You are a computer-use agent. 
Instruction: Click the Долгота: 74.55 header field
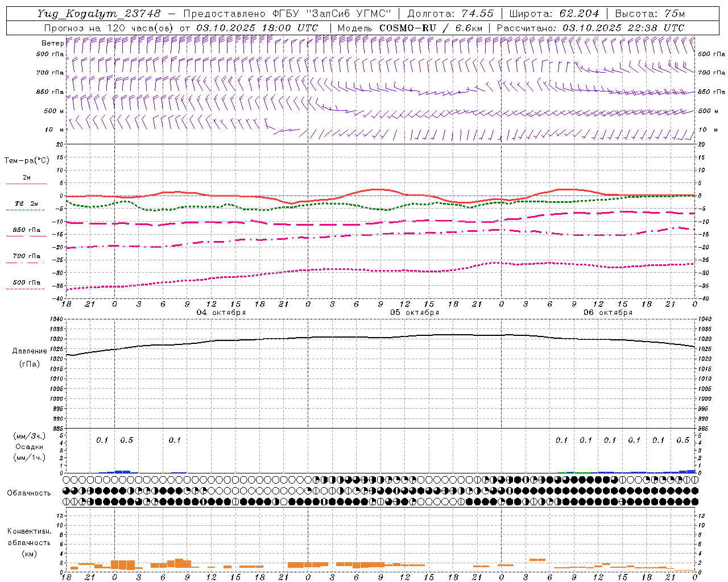point(451,14)
